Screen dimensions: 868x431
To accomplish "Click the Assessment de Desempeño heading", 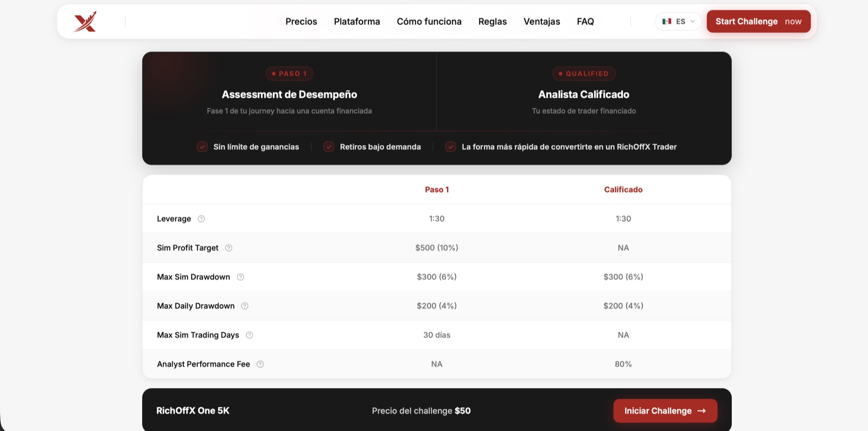I will coord(289,94).
